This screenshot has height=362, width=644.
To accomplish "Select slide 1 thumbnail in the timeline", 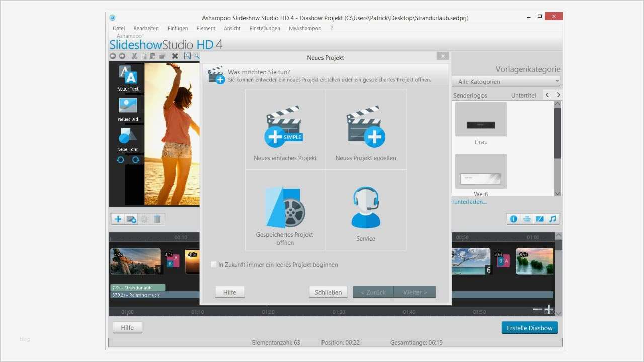I will click(136, 261).
